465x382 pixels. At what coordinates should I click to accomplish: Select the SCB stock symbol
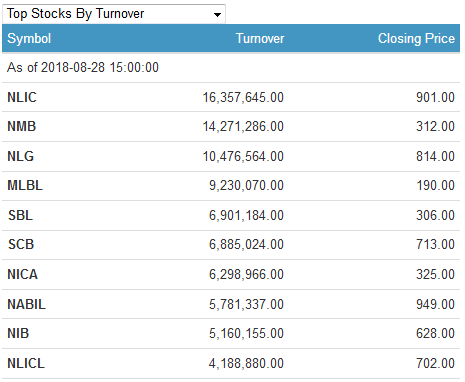tap(21, 244)
